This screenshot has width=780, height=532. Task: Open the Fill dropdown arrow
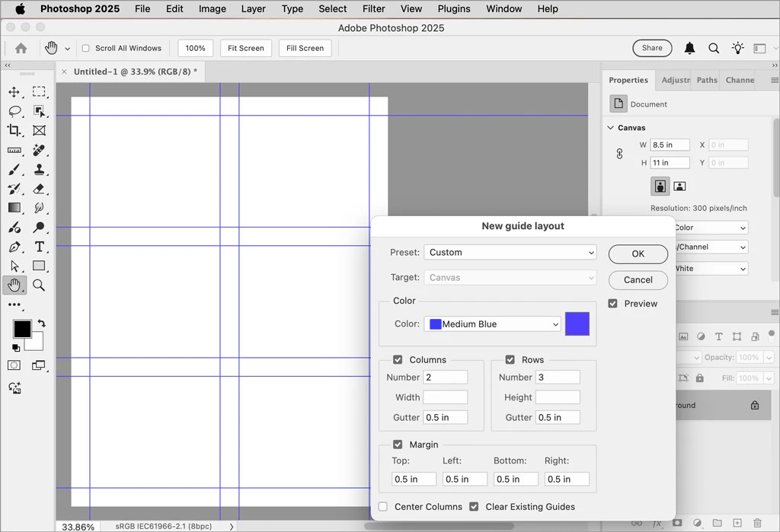[769, 378]
